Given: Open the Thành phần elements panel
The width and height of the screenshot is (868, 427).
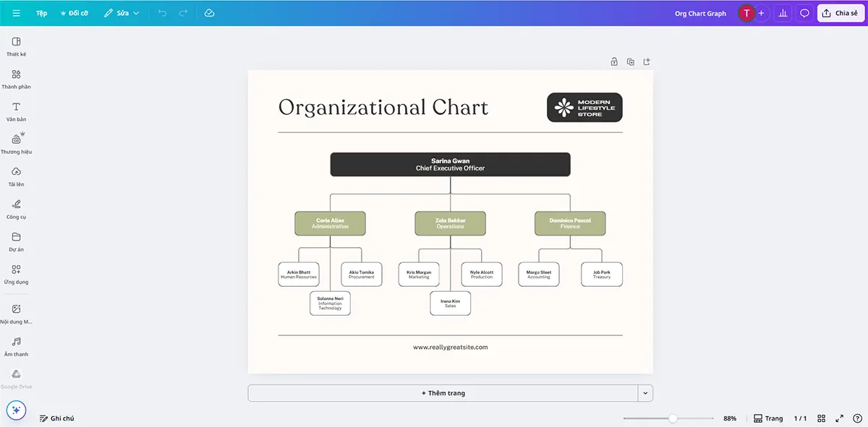Looking at the screenshot, I should (17, 79).
